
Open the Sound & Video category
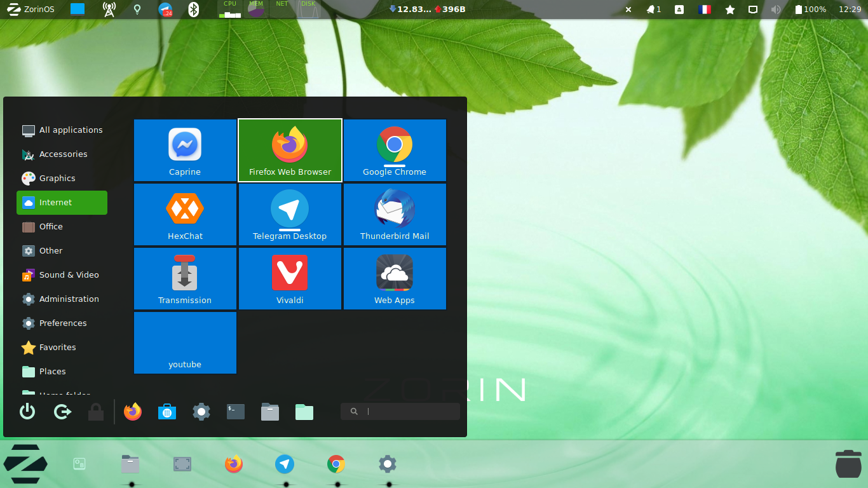pos(62,275)
